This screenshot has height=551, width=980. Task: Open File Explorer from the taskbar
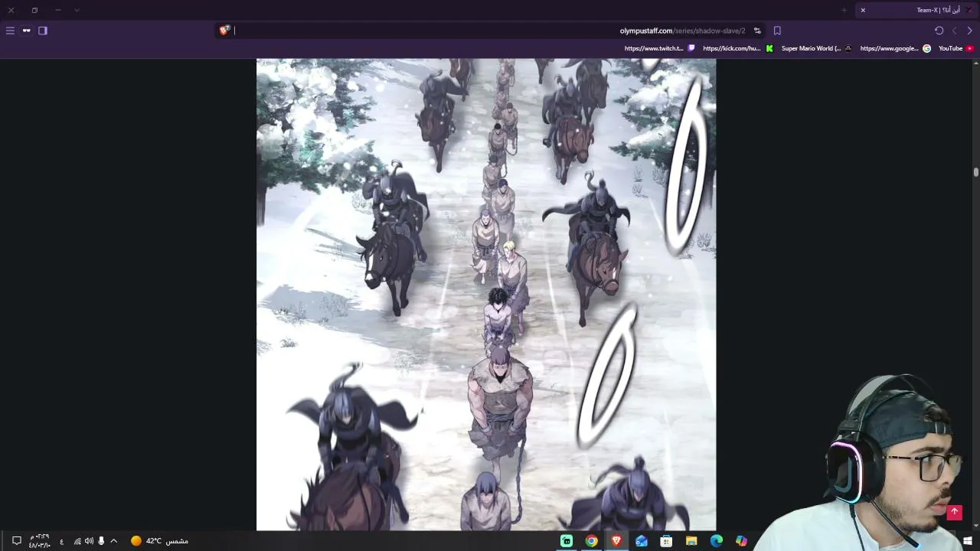pos(691,541)
